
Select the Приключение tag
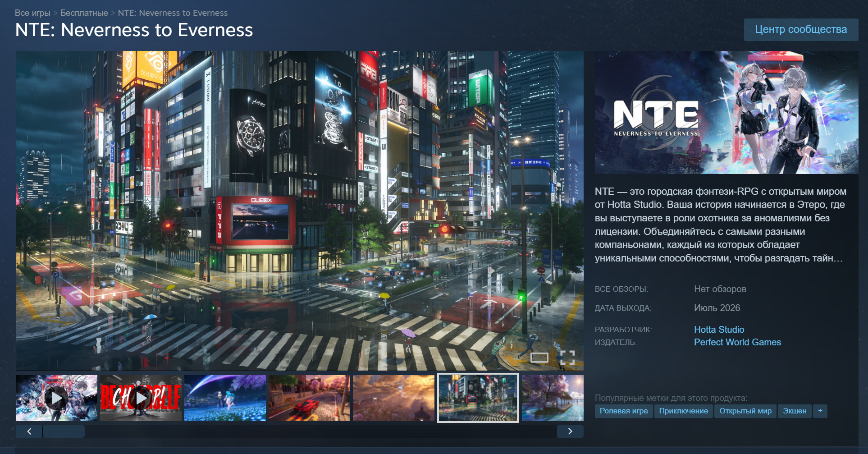tap(684, 411)
